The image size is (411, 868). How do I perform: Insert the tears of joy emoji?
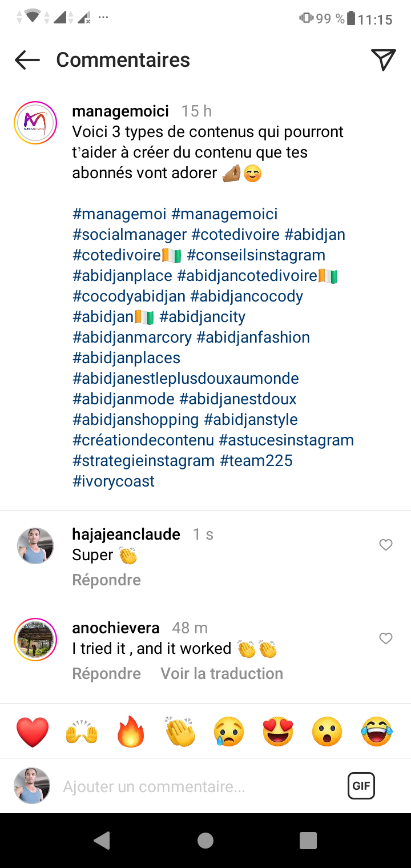pyautogui.click(x=377, y=732)
